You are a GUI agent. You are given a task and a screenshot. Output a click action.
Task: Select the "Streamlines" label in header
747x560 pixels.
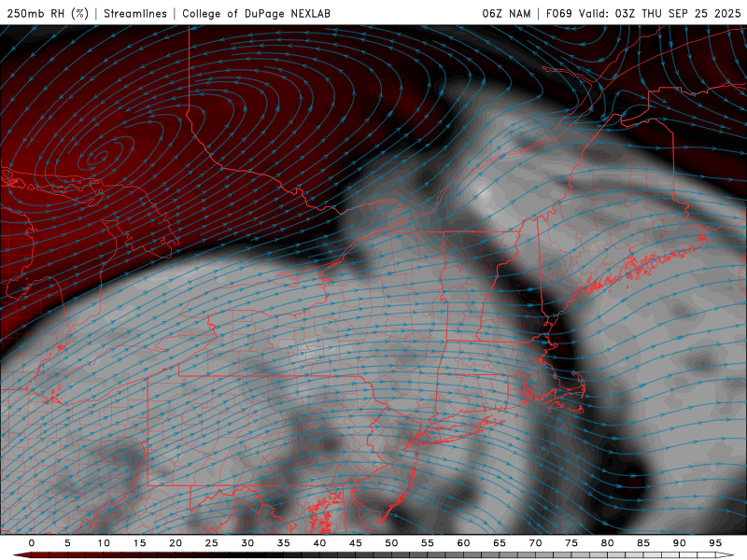click(x=135, y=14)
